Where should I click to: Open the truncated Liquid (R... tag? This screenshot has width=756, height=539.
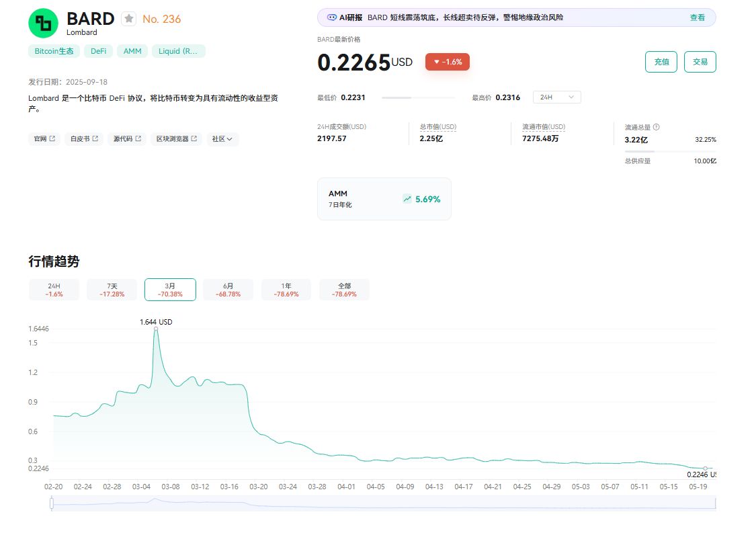[178, 51]
